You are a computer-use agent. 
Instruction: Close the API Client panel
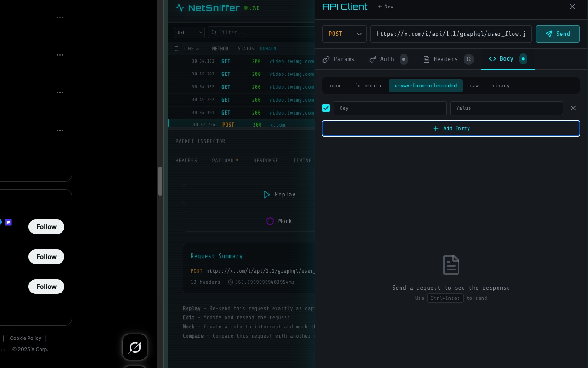[572, 6]
